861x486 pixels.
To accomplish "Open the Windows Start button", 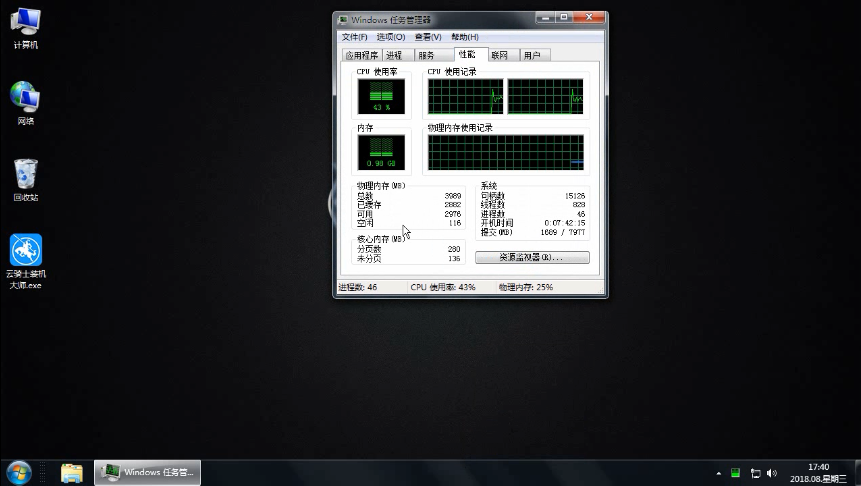I will tap(19, 472).
